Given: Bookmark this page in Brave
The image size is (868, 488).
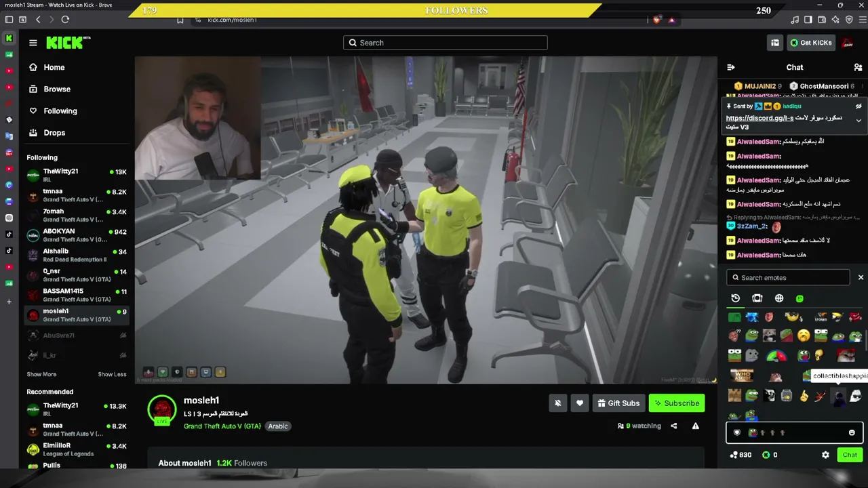Looking at the screenshot, I should (180, 20).
